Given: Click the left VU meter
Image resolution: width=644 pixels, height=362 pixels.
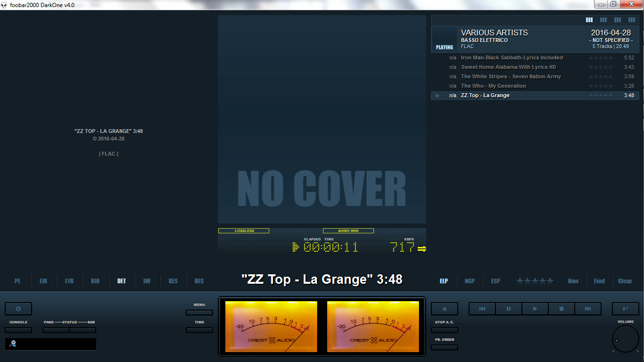Looking at the screenshot, I should 271,327.
